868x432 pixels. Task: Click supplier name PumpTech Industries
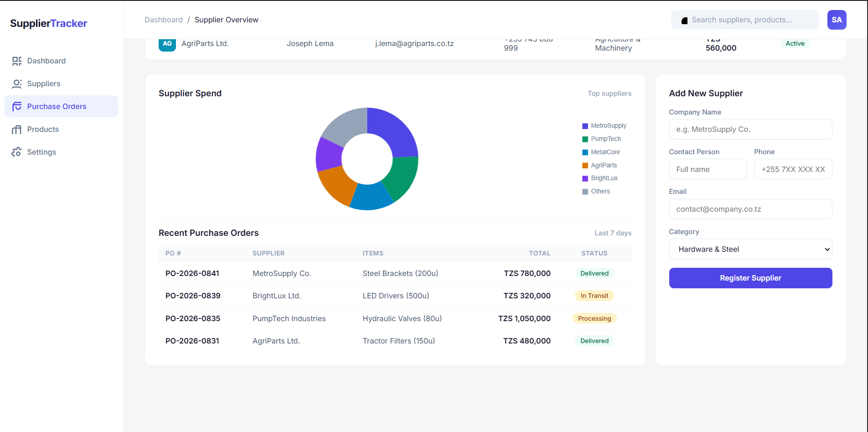(289, 318)
